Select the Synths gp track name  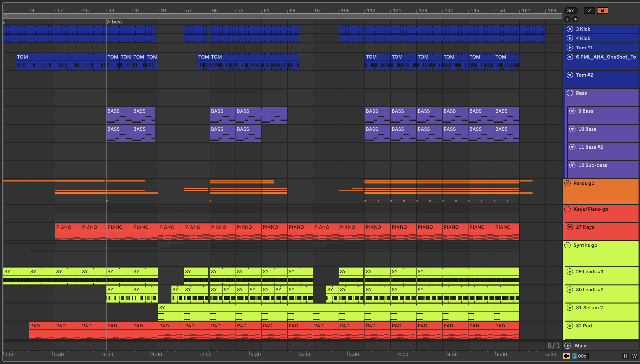point(585,245)
